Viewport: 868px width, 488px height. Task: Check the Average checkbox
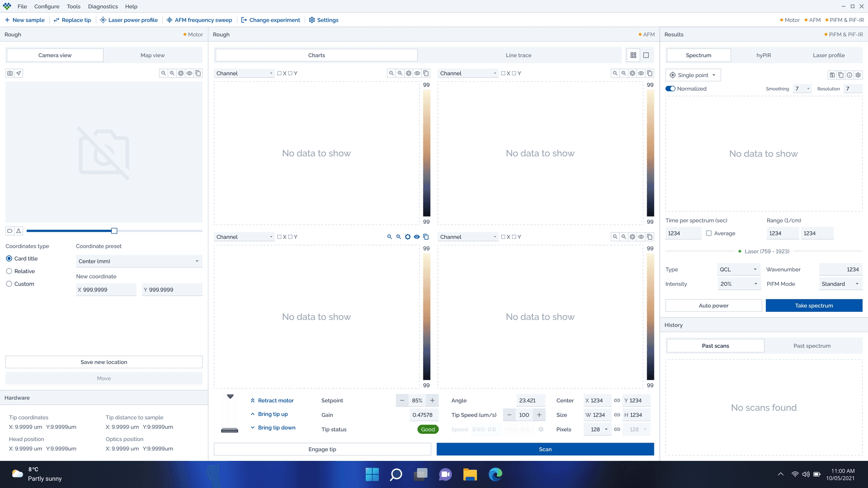tap(709, 233)
